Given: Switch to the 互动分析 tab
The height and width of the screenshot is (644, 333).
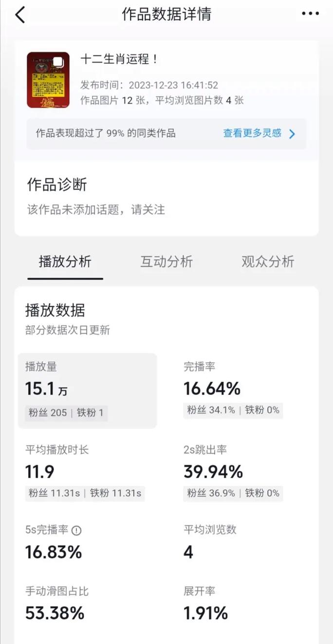Looking at the screenshot, I should (166, 262).
